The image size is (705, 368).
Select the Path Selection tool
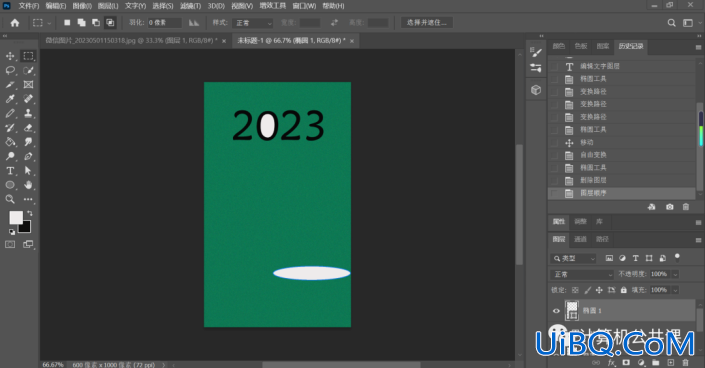pyautogui.click(x=28, y=171)
